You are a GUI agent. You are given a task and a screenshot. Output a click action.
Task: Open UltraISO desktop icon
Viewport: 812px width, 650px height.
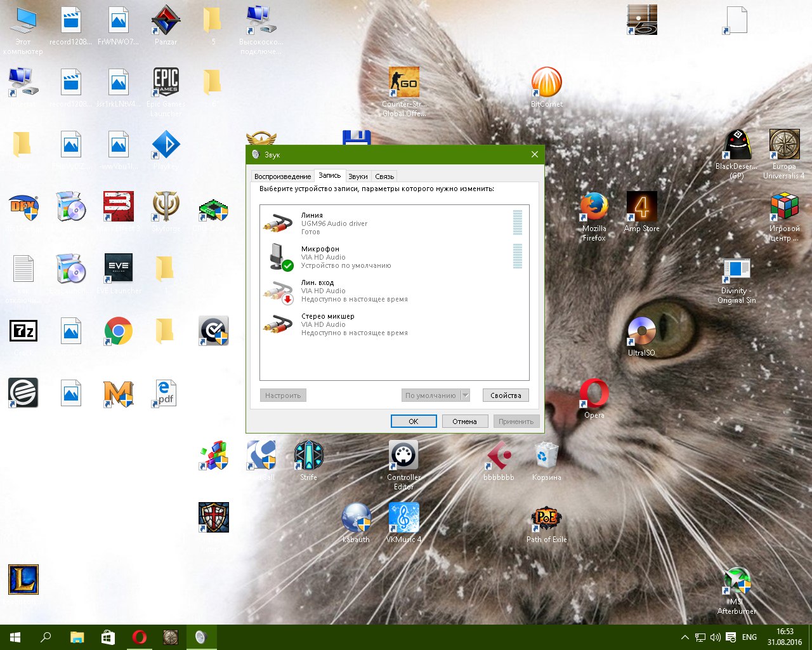point(641,336)
